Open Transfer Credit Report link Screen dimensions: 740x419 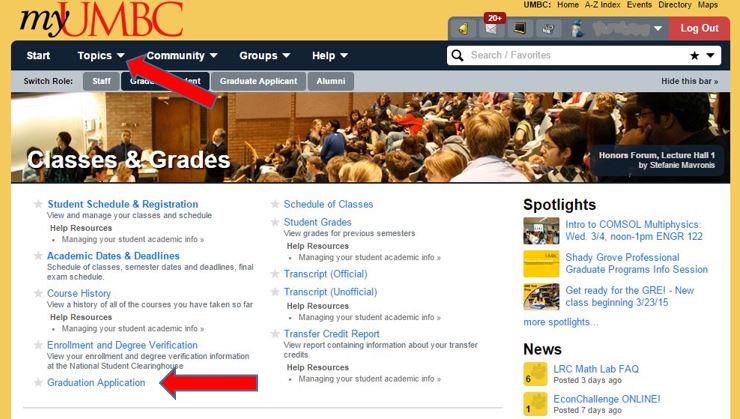click(x=332, y=334)
